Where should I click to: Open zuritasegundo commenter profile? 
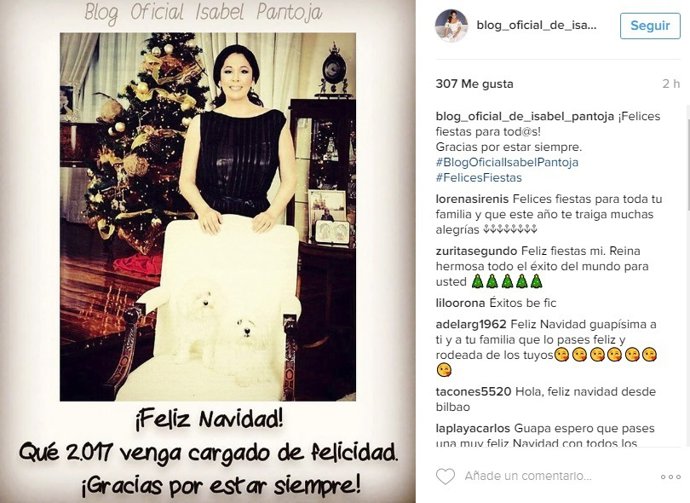click(477, 251)
